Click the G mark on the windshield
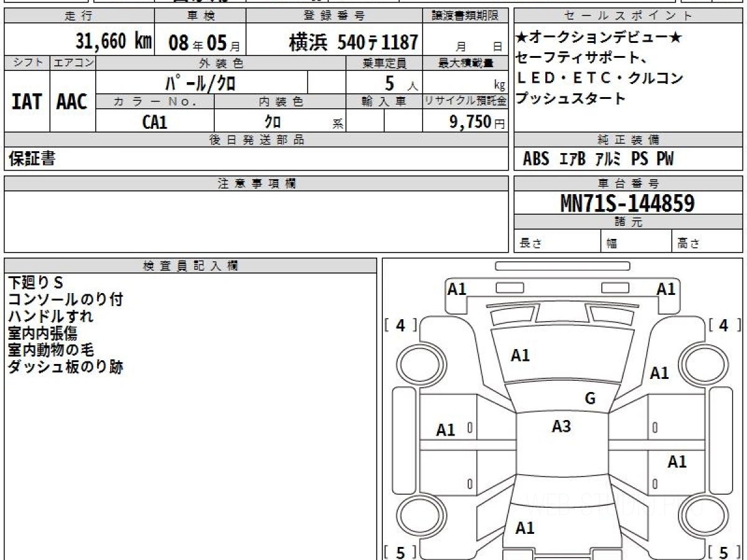Screen dimensions: 747x560 pos(590,398)
